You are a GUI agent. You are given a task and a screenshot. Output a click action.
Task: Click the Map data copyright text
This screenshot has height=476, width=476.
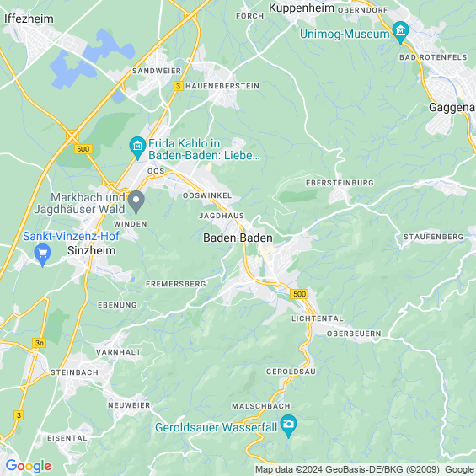coord(365,469)
